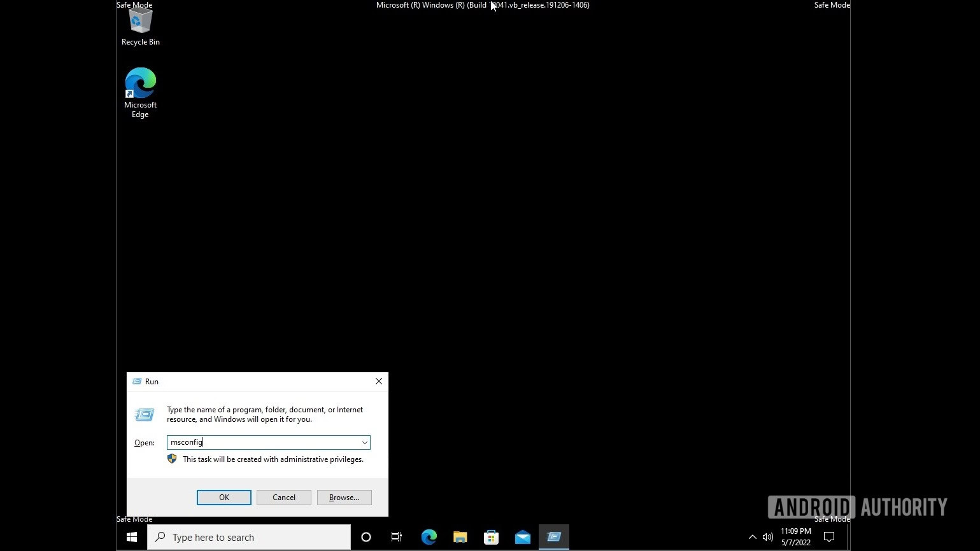Click the Run icon in the dialog title bar

[136, 382]
